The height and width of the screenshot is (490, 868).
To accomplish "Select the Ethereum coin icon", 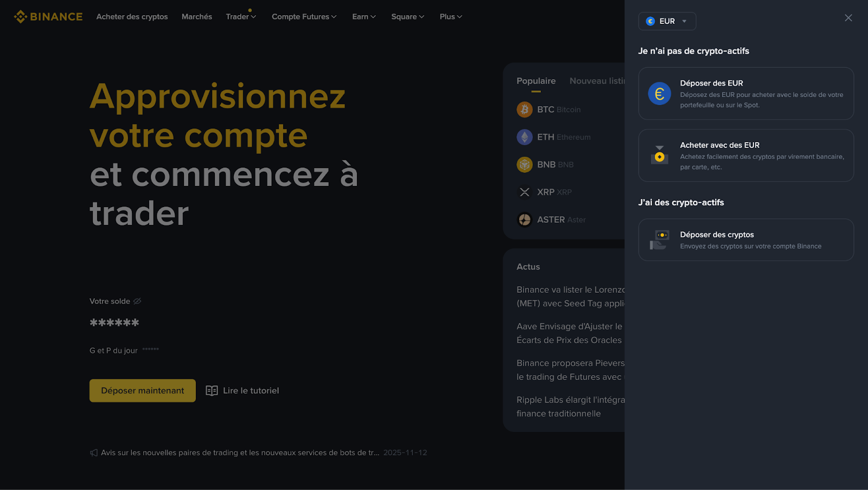I will (525, 137).
